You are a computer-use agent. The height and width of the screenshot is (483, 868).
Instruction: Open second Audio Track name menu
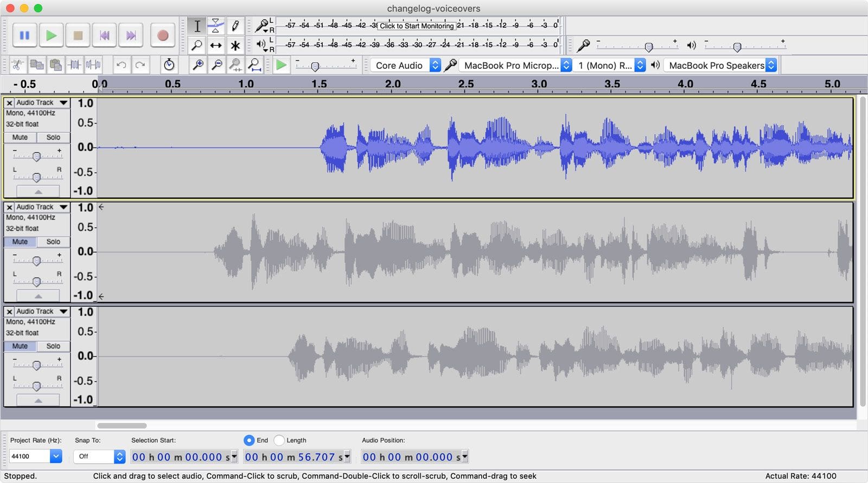click(x=42, y=207)
